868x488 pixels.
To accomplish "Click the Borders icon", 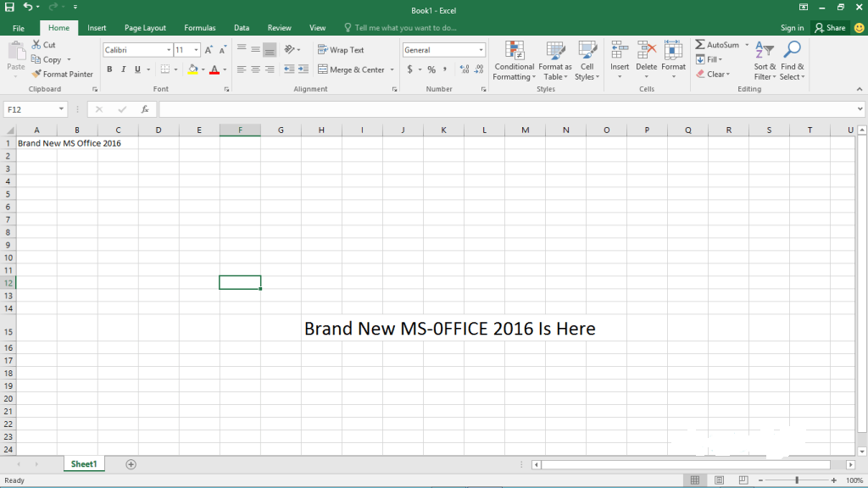I will [x=165, y=69].
